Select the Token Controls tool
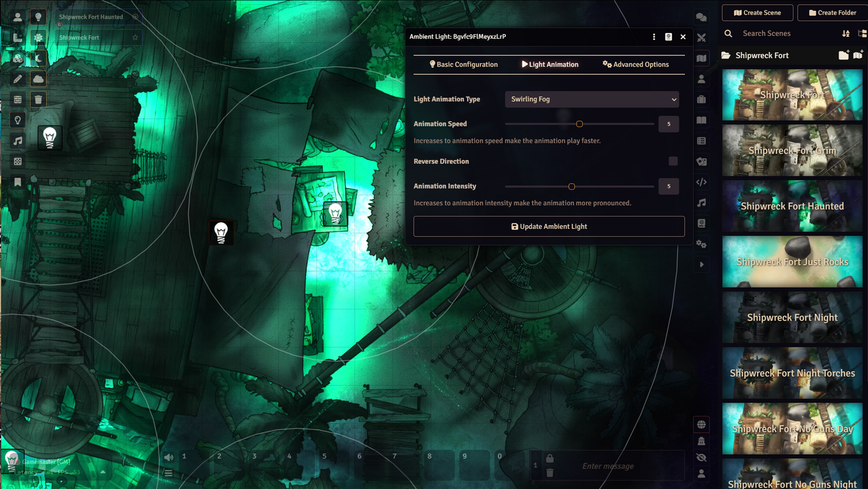Viewport: 868px width, 489px height. coord(17,17)
